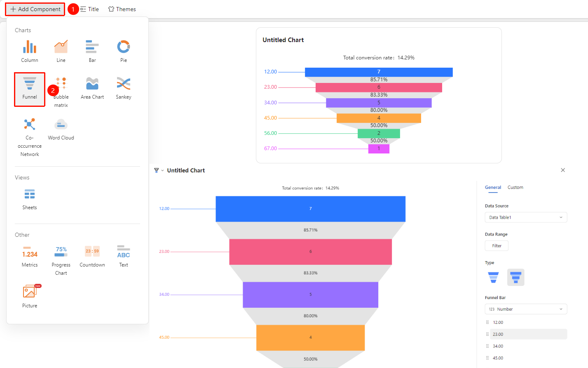Select the 12.00 funnel bar item in the list

(526, 323)
